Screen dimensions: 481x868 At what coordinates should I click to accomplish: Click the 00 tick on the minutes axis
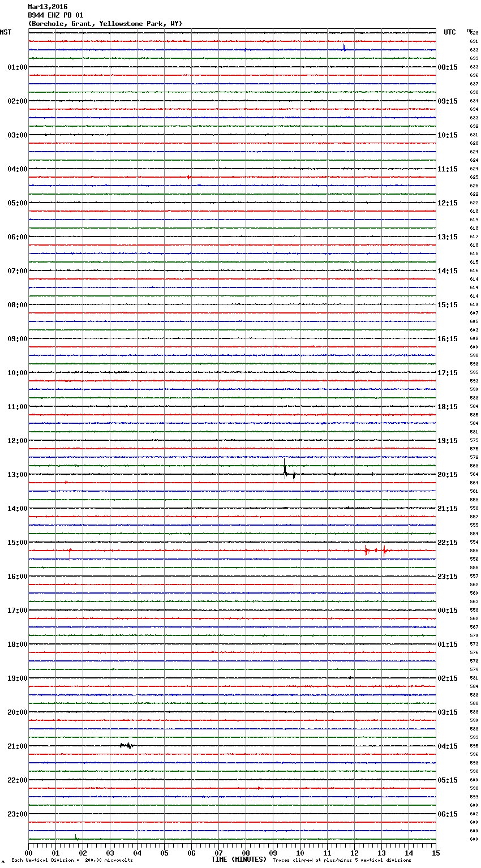point(29,853)
